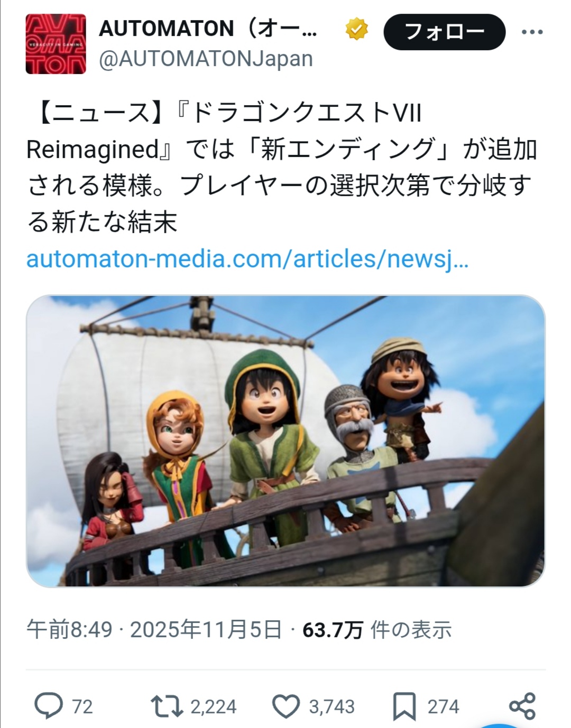Click the @AUTOMATONJapan handle
Image resolution: width=571 pixels, height=728 pixels.
point(206,59)
